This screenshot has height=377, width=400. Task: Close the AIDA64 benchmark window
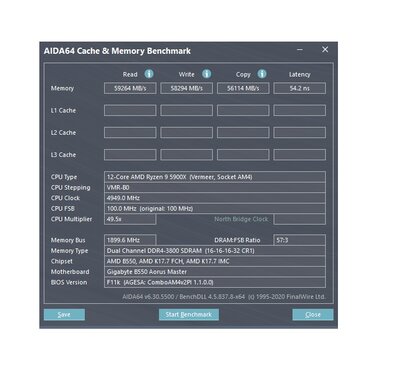pos(325,50)
